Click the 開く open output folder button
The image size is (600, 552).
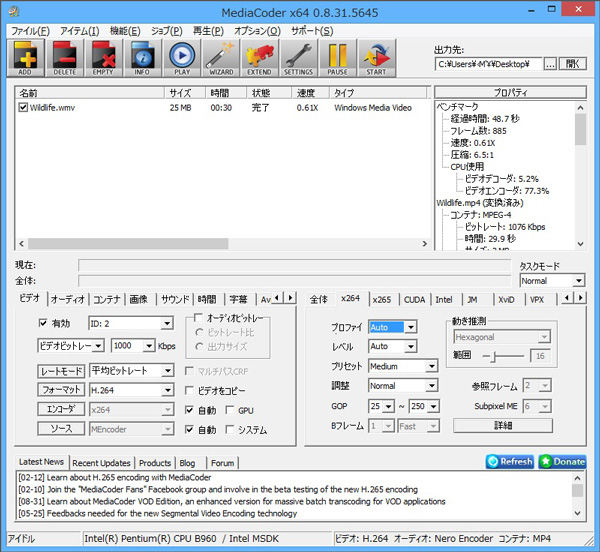tap(572, 64)
